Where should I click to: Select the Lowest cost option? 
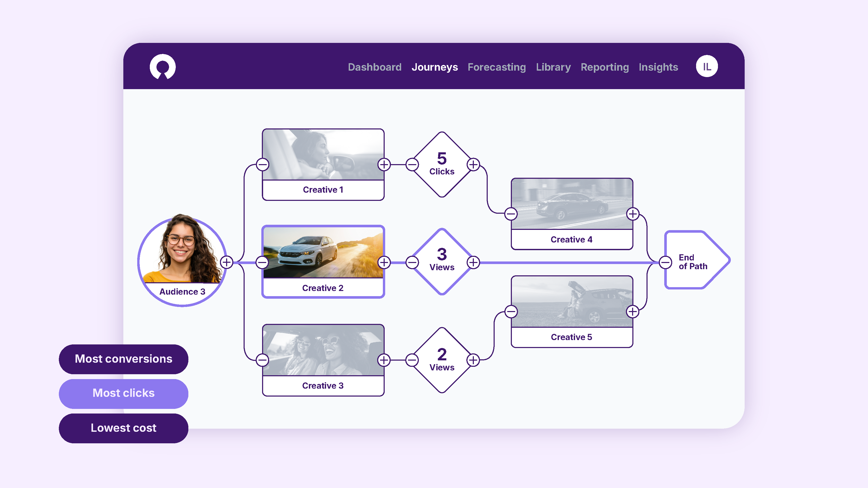click(123, 428)
